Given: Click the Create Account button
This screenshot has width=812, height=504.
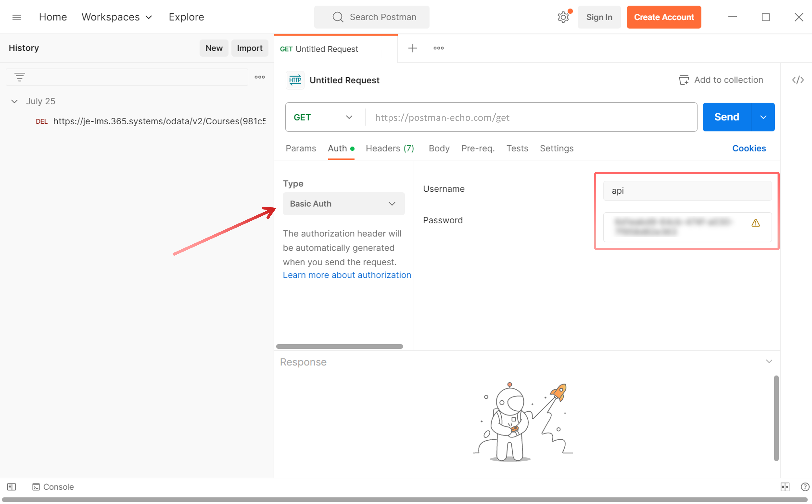Looking at the screenshot, I should (x=664, y=17).
